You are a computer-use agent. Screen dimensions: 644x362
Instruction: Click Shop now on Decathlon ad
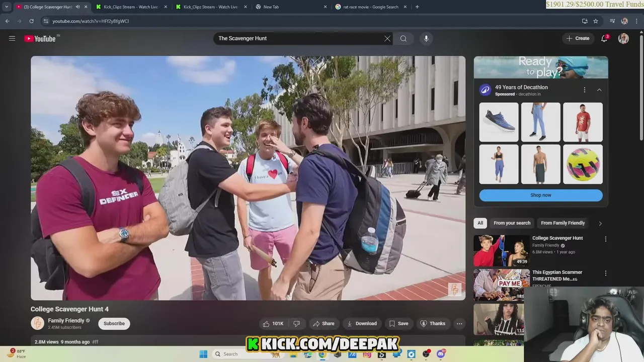(x=541, y=195)
